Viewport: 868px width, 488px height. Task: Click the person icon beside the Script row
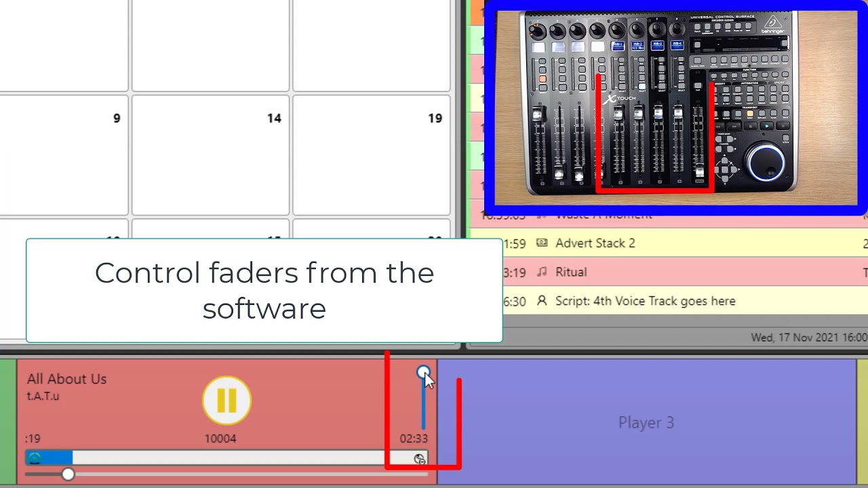pyautogui.click(x=542, y=301)
